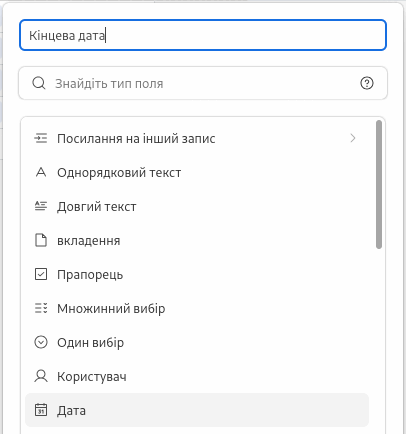Viewport: 406px width, 434px height.
Task: Click the attachment file icon
Action: click(41, 240)
